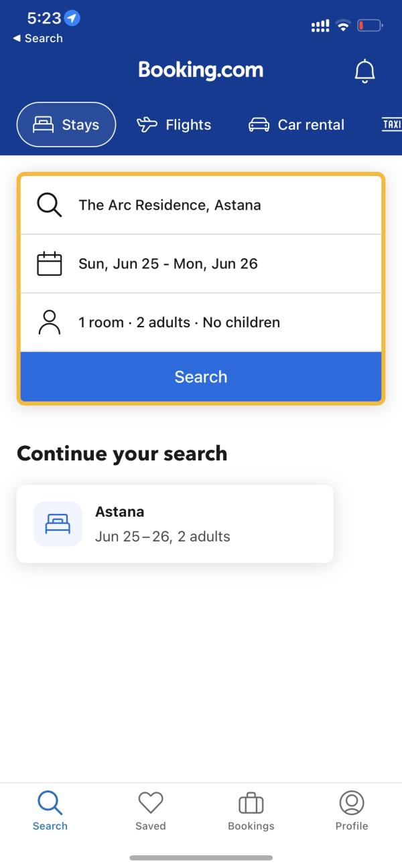Switch to the Flights tab

pos(174,124)
